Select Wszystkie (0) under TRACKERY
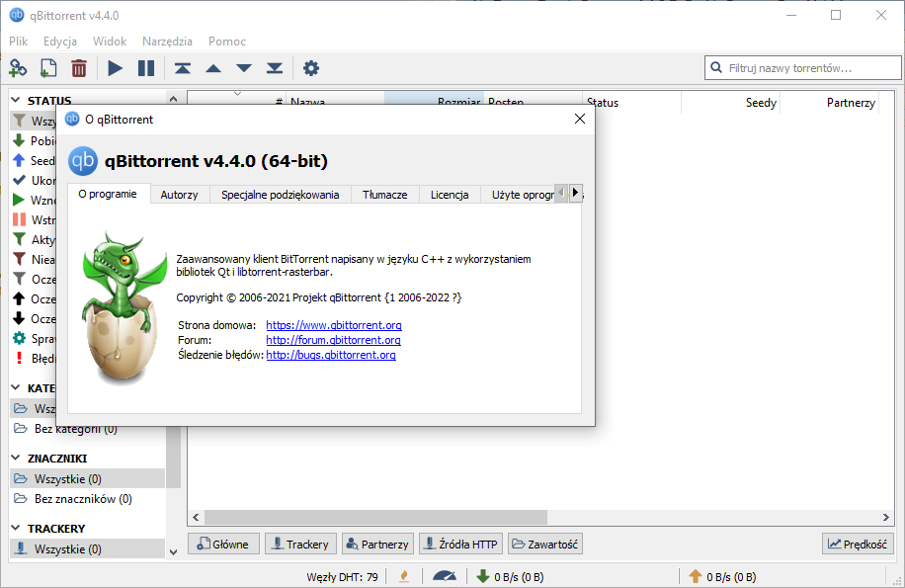 (87, 548)
